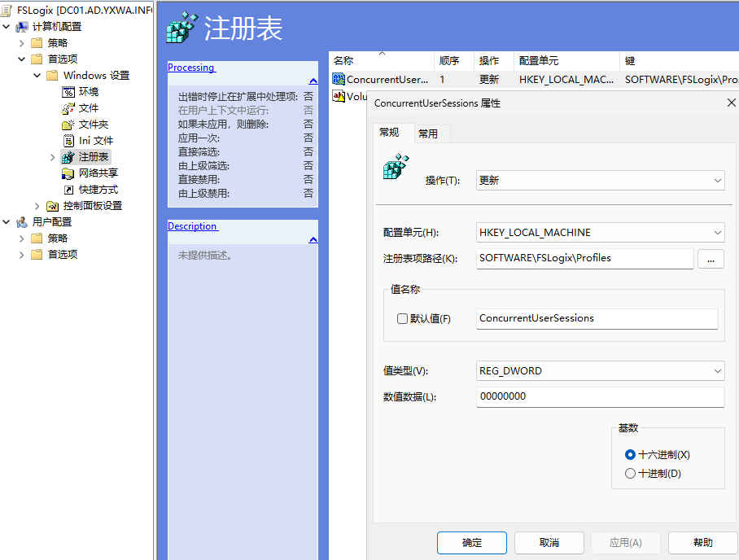Click the 环境 (Environment) icon in tree
Screen dimensions: 739x560
pos(69,92)
